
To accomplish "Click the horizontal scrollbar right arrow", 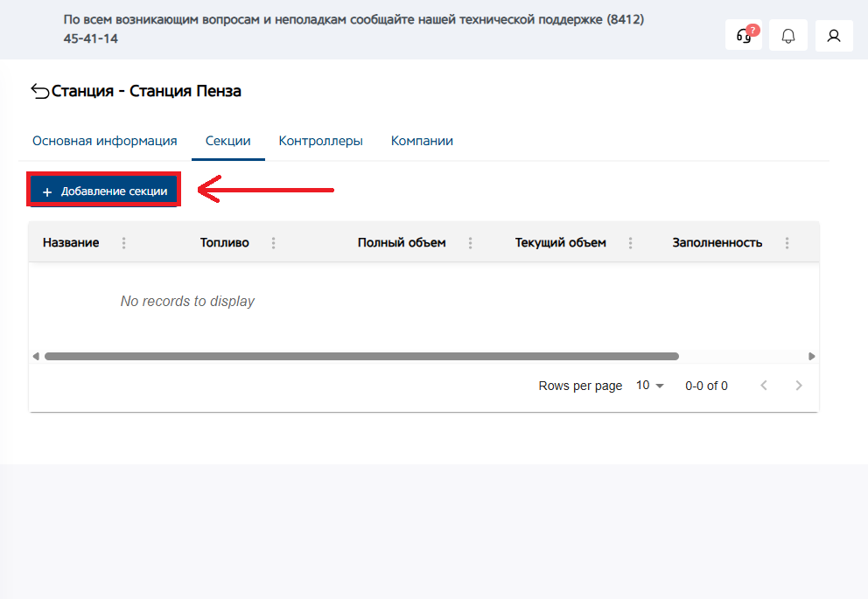I will [x=811, y=356].
